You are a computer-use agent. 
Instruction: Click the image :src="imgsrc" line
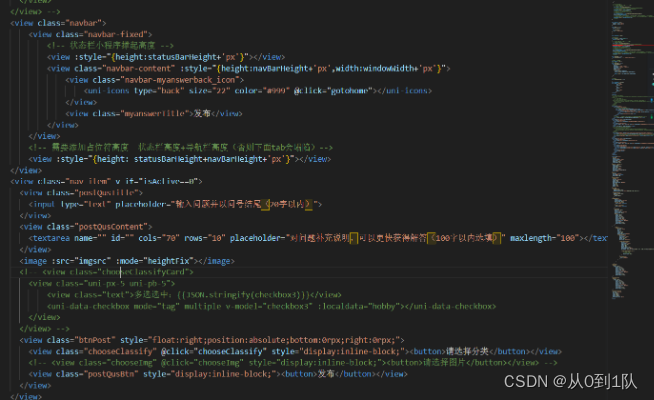point(127,261)
